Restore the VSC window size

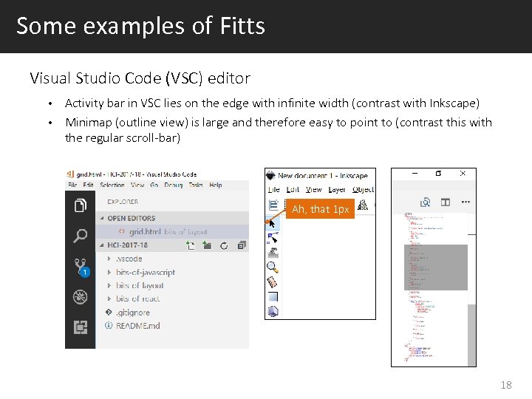pos(438,174)
